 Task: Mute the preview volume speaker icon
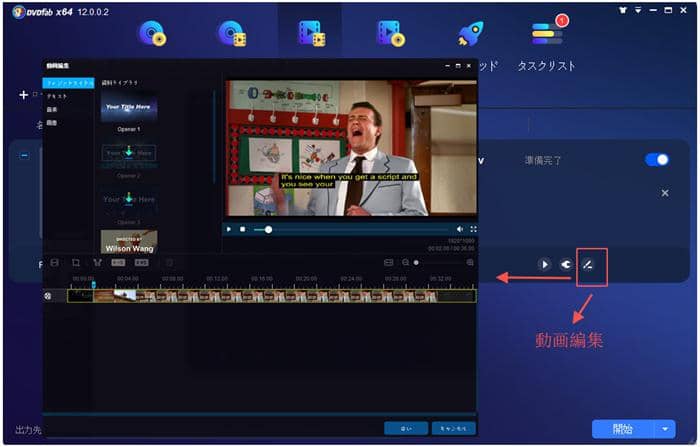(459, 230)
